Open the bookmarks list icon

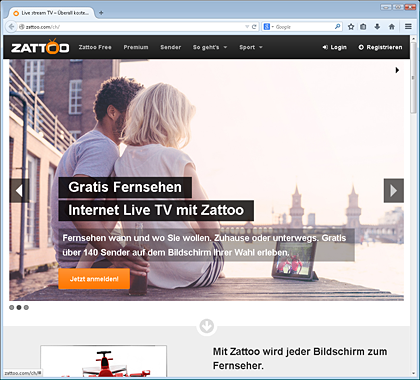click(x=363, y=27)
